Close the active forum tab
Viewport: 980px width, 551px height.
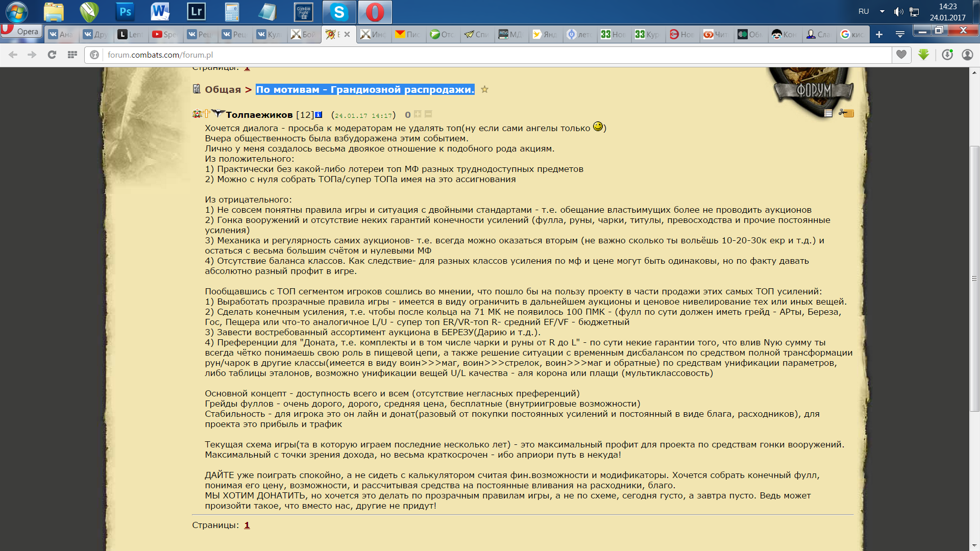(347, 34)
